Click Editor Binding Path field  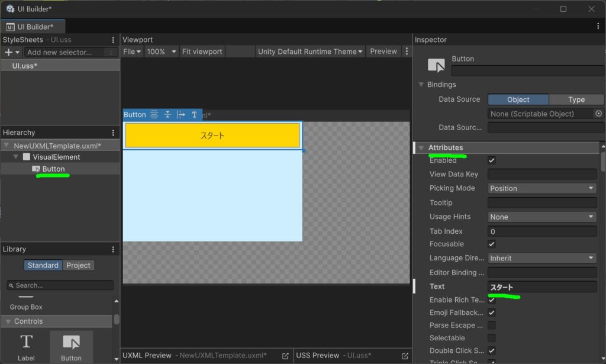(542, 272)
